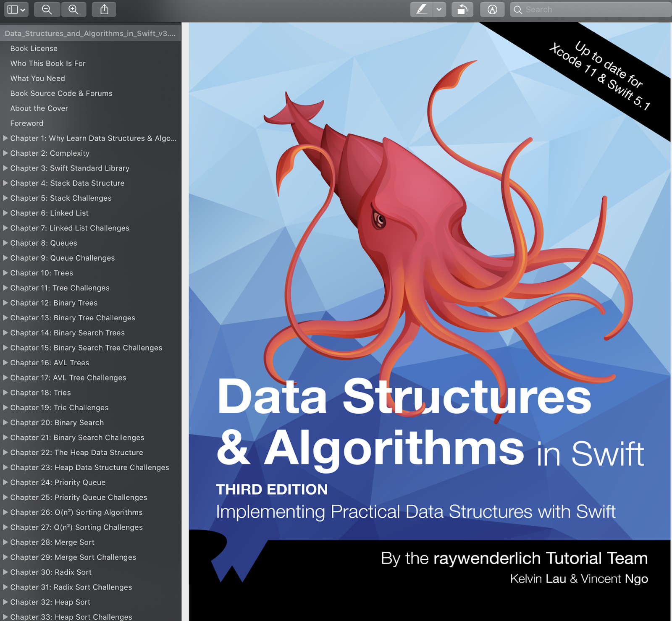Go to the Foreword entry
Viewport: 672px width, 621px height.
click(27, 123)
